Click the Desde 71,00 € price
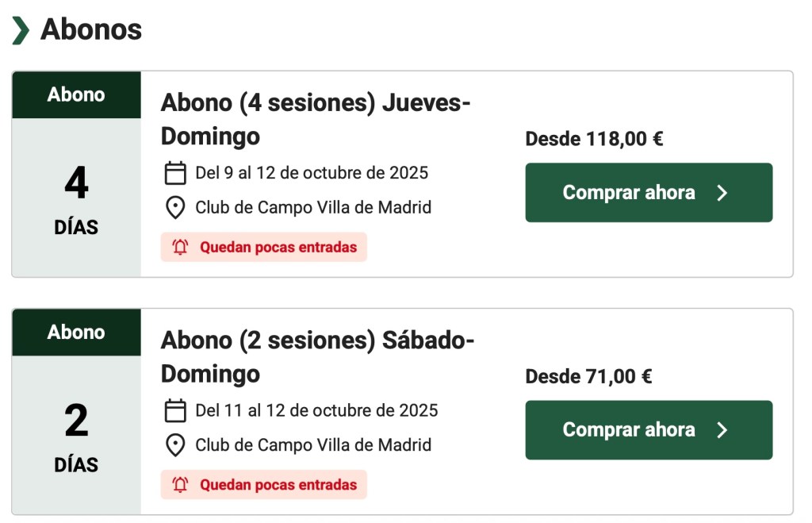Screen dimensions: 812x523 pyautogui.click(x=588, y=377)
